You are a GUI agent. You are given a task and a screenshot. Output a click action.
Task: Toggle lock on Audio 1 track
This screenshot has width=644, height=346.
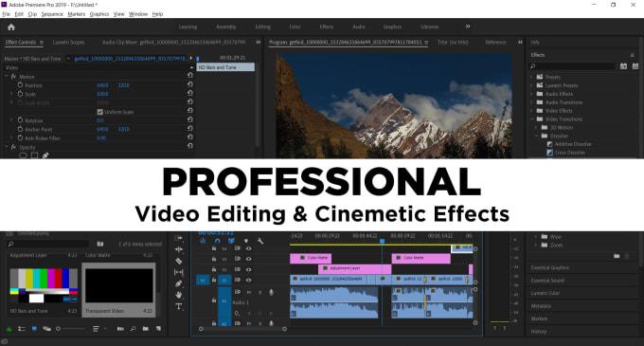click(x=214, y=300)
